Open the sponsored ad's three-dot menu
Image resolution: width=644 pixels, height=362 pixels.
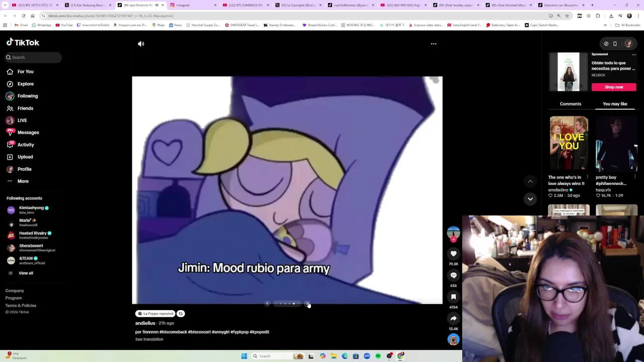tap(634, 54)
